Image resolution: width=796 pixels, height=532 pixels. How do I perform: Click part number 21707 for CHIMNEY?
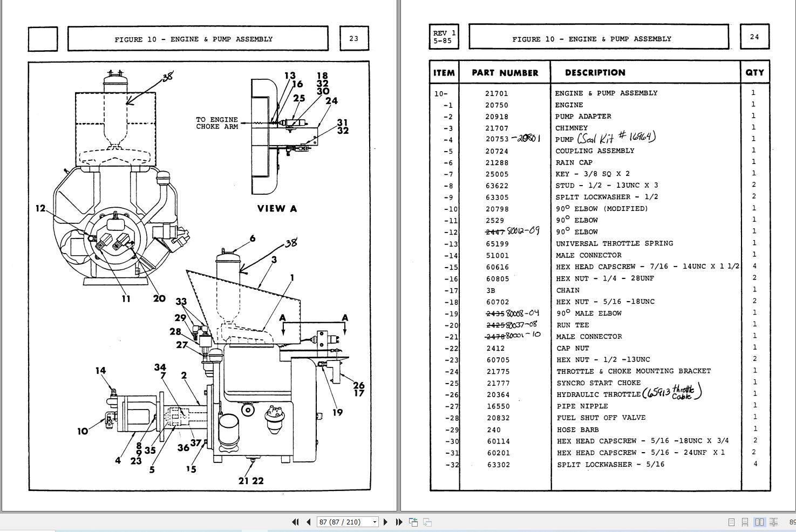point(496,128)
